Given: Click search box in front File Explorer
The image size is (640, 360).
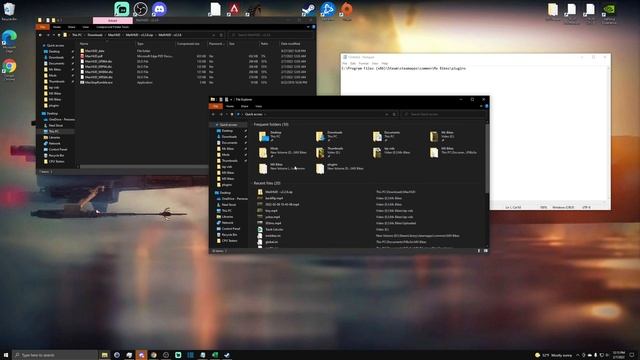Looking at the screenshot, I should click(x=444, y=114).
